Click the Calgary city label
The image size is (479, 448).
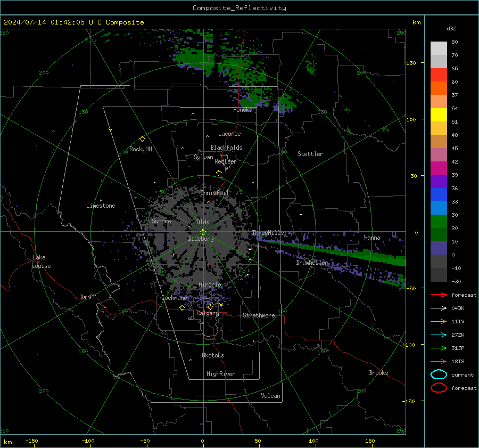(208, 313)
